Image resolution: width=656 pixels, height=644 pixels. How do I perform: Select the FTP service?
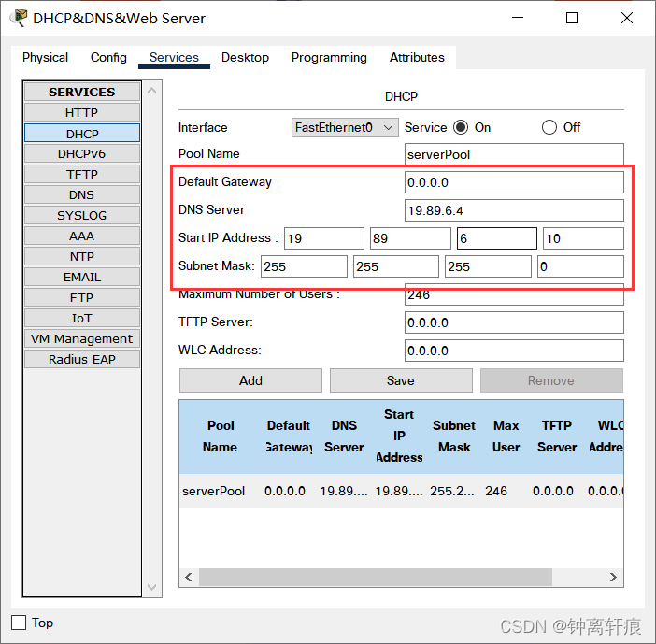[x=82, y=297]
